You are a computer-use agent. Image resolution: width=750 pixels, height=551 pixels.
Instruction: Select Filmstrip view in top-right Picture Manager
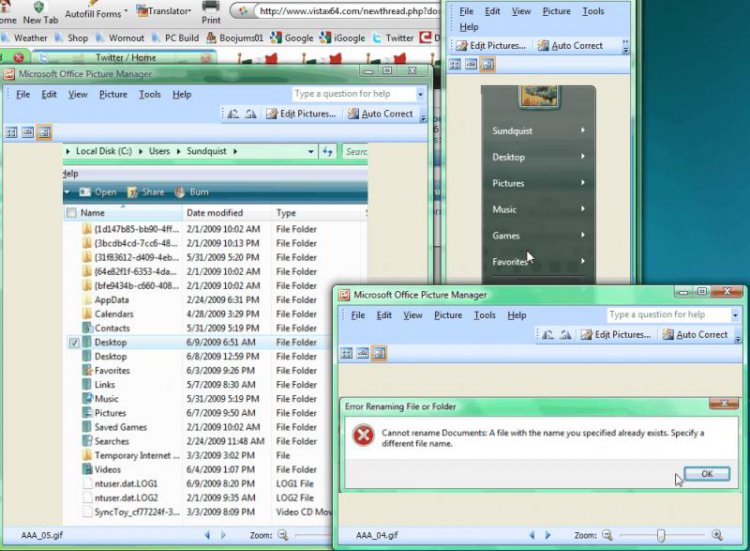[x=471, y=64]
